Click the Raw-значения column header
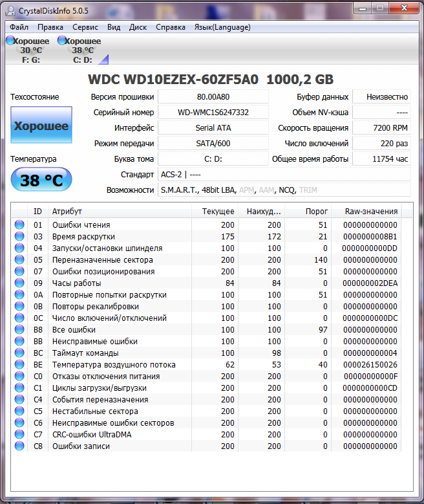424x504 pixels. [x=366, y=211]
